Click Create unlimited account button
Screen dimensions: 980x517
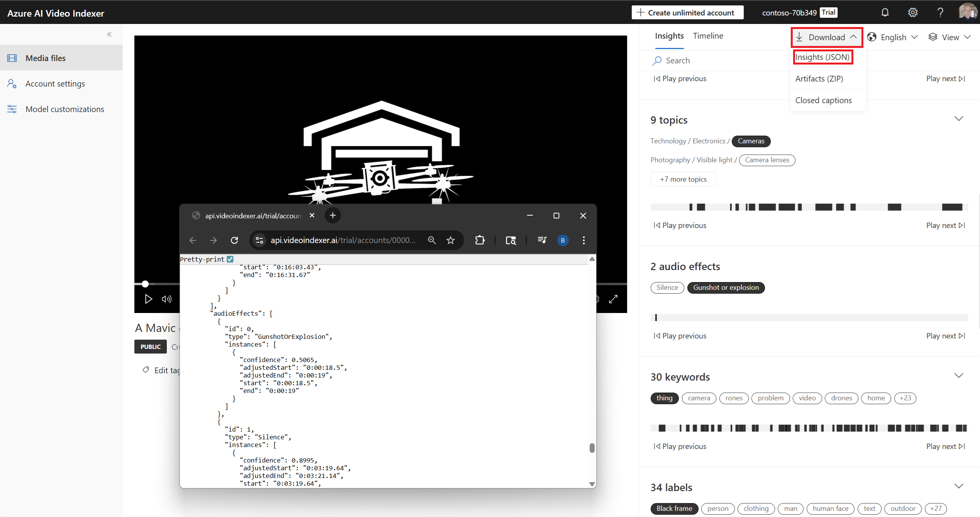click(x=687, y=12)
